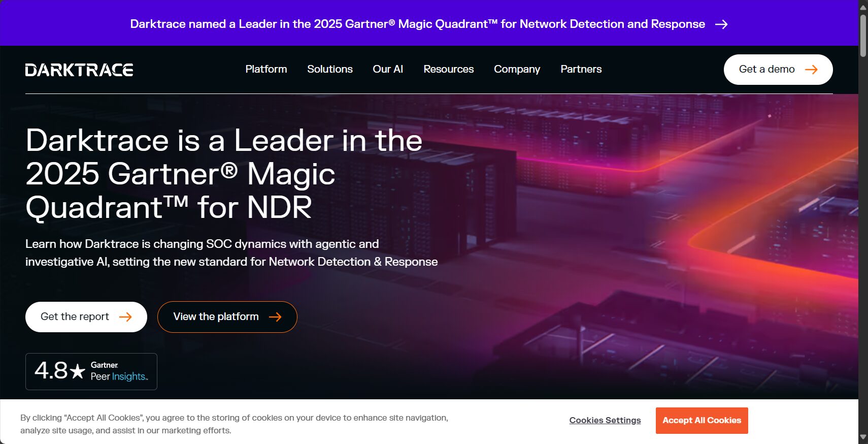The image size is (868, 444).
Task: Click the arrow icon in the purple announcement banner
Action: pyautogui.click(x=721, y=24)
